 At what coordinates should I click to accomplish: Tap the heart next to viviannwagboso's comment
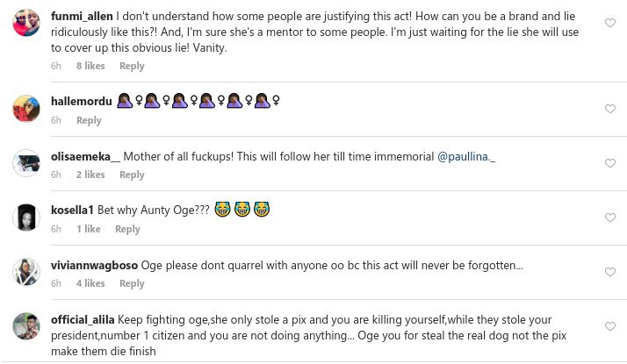point(610,273)
